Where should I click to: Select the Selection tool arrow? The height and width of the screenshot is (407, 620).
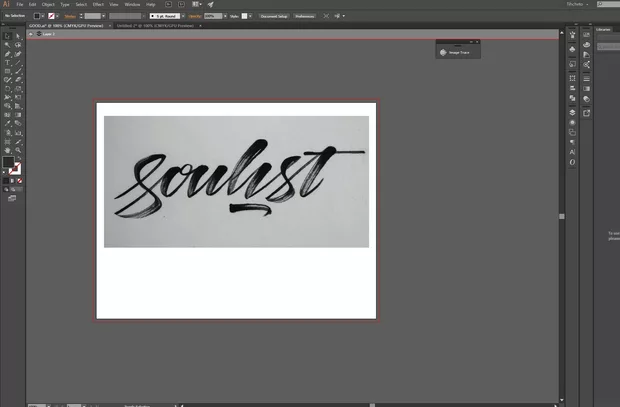[x=7, y=36]
